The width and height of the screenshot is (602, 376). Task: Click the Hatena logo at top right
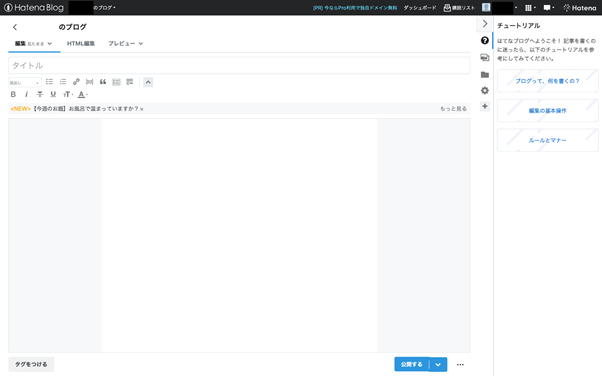pos(579,8)
